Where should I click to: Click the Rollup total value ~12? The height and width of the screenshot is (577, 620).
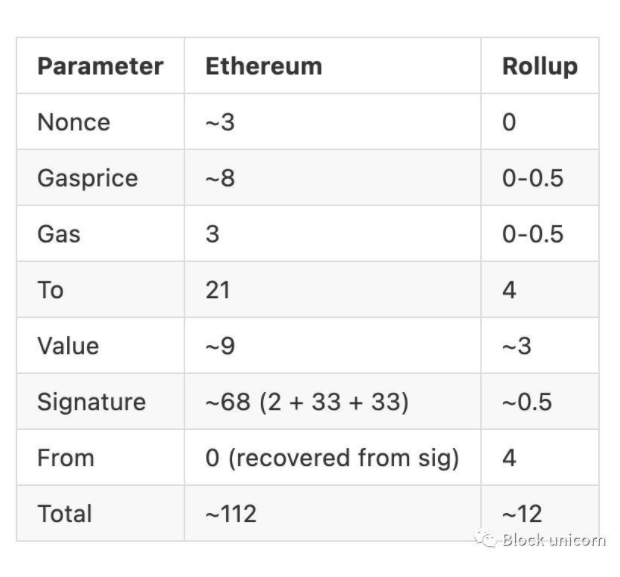point(522,515)
